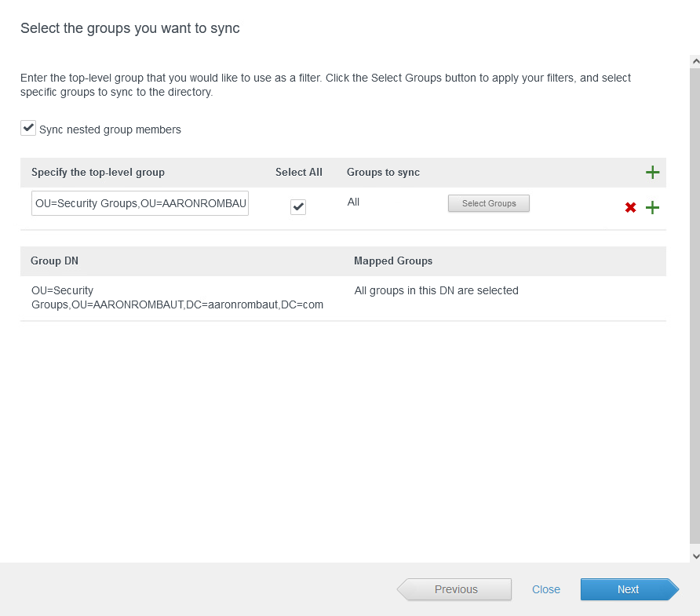Click the Group DN column header

click(55, 261)
